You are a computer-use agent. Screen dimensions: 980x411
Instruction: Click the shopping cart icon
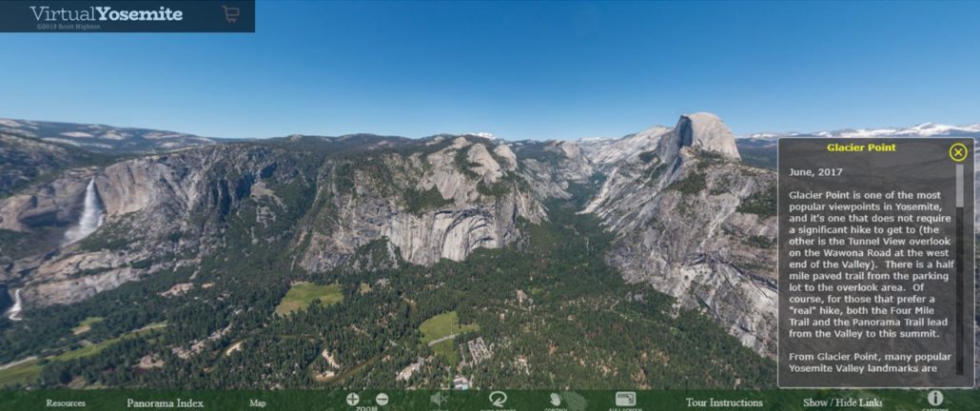pyautogui.click(x=230, y=14)
